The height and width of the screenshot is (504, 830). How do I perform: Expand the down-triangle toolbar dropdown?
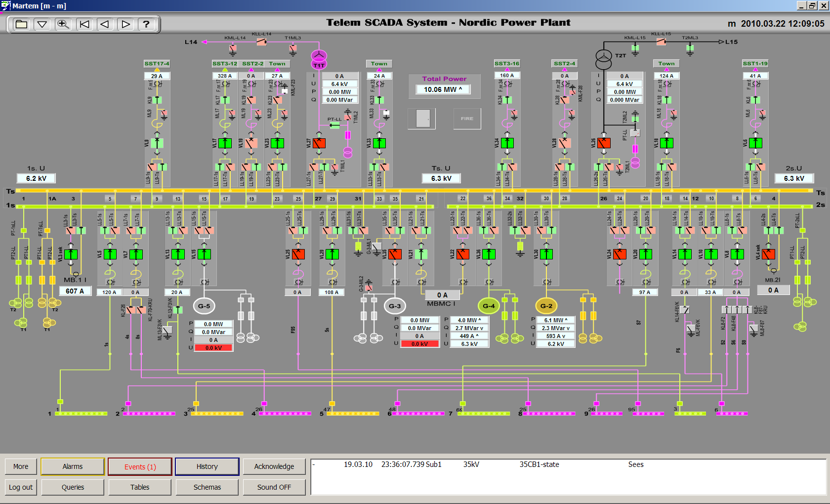pos(42,24)
